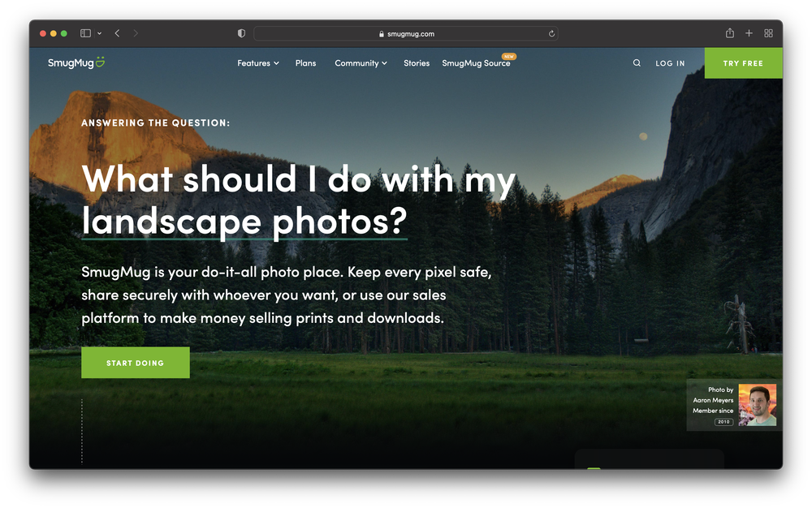Click the Share icon in the browser toolbar
812x508 pixels.
coord(729,33)
